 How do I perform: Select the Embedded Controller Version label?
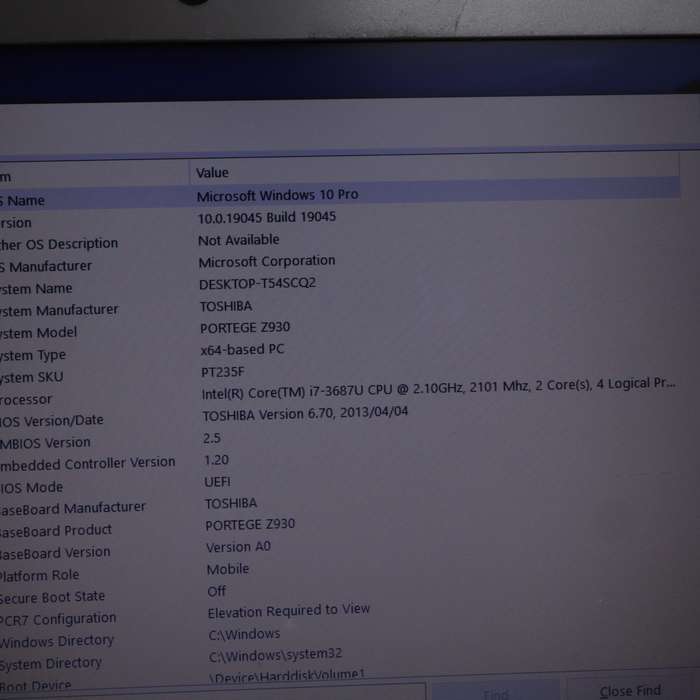click(88, 464)
